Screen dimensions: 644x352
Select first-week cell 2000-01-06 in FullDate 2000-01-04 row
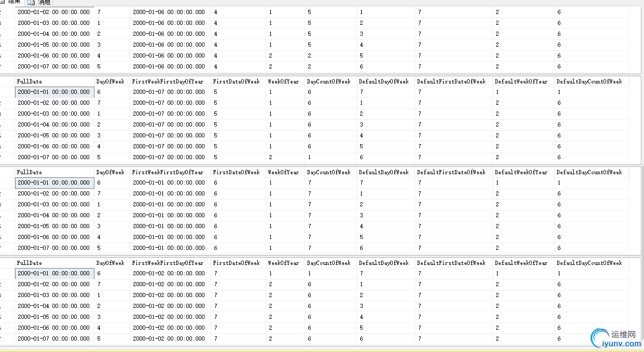coord(171,34)
